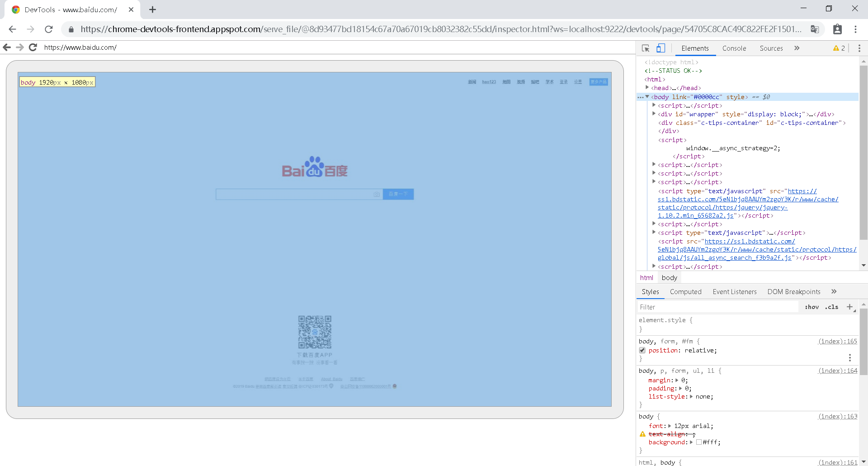Select the window.__async_strategy=2 script text
Screen dimensions: 868x466
(733, 148)
